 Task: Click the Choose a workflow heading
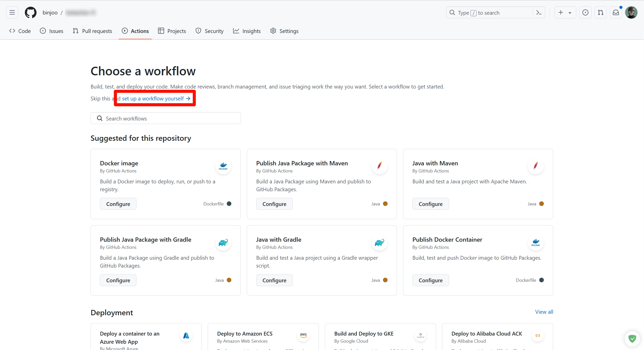143,71
